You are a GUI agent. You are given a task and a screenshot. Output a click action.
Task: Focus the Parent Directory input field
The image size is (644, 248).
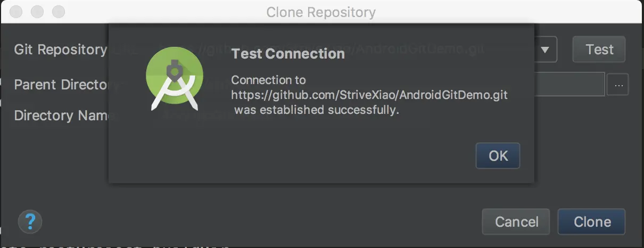(569, 85)
